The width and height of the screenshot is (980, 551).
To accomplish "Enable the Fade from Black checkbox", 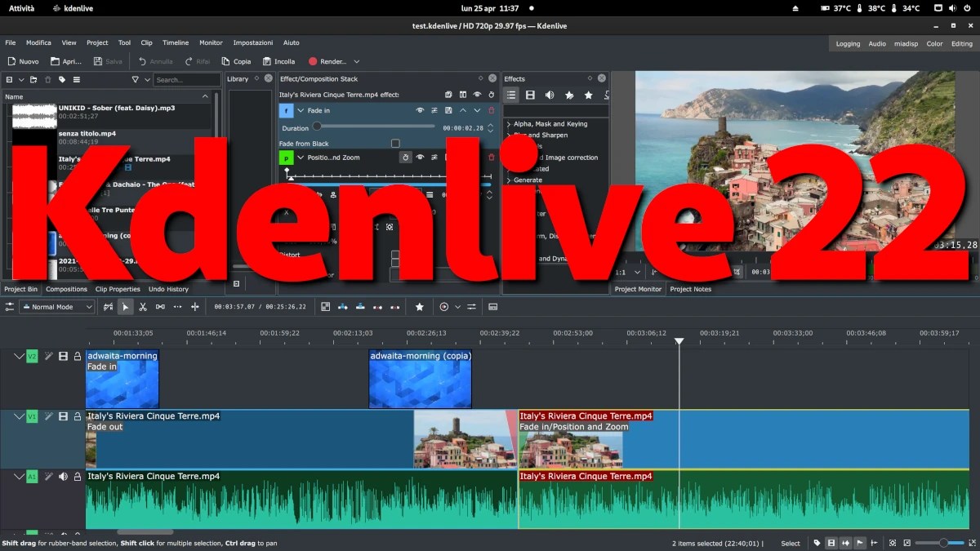I will pos(395,142).
